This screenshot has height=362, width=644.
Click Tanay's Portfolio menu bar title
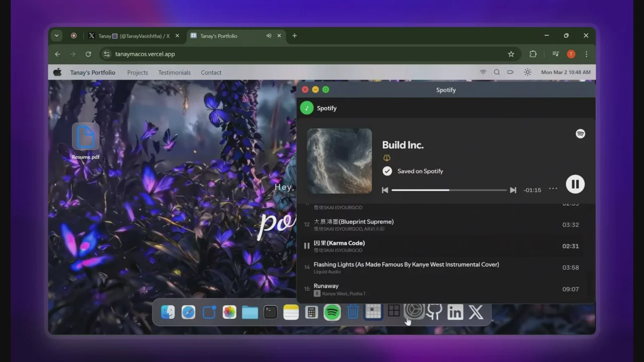[x=93, y=72]
